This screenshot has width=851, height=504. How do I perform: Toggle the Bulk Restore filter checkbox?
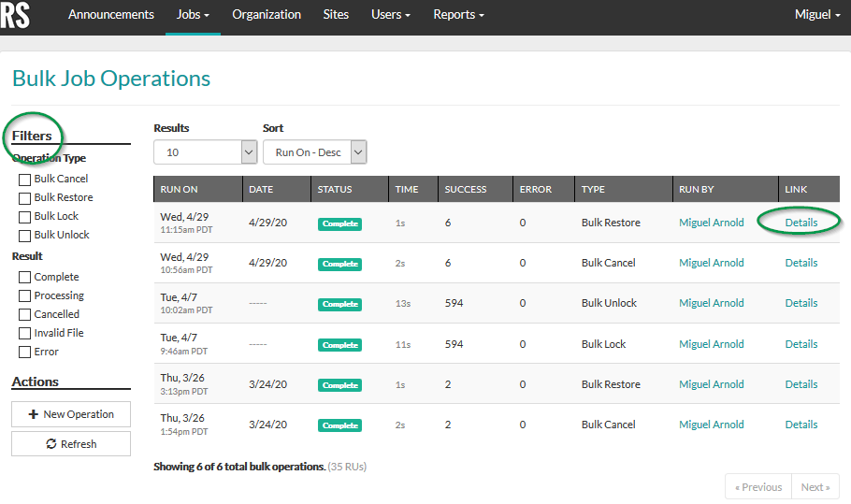point(24,198)
